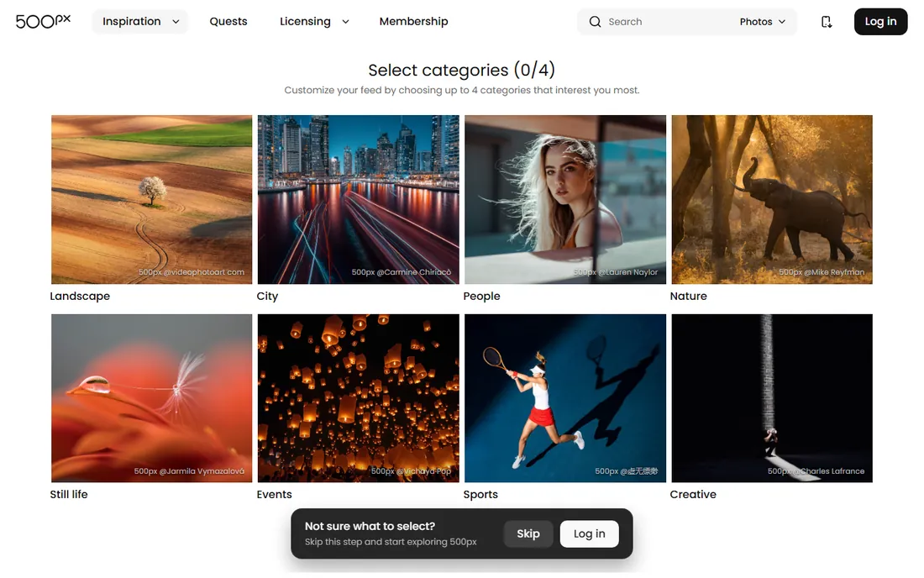The width and height of the screenshot is (924, 578).
Task: Click the People label text
Action: [481, 296]
